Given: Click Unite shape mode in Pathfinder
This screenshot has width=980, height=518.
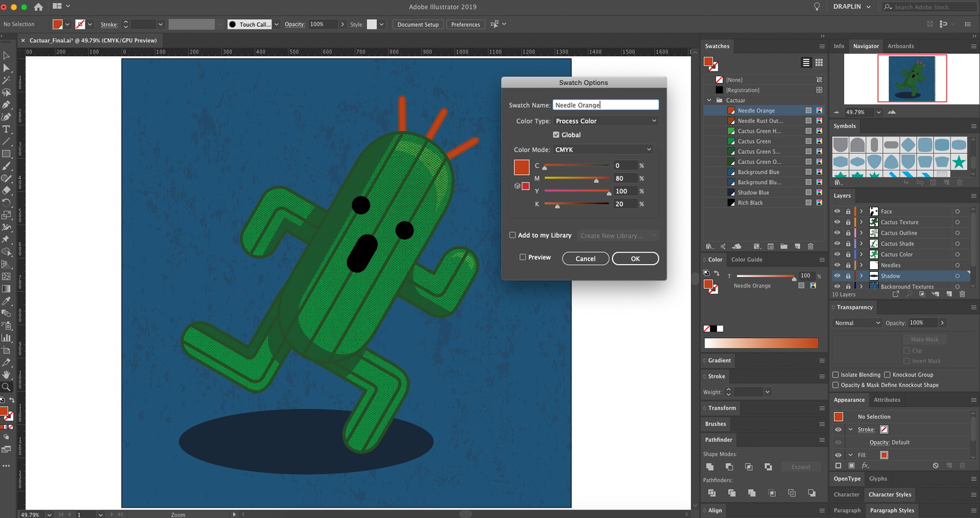Looking at the screenshot, I should (x=709, y=467).
